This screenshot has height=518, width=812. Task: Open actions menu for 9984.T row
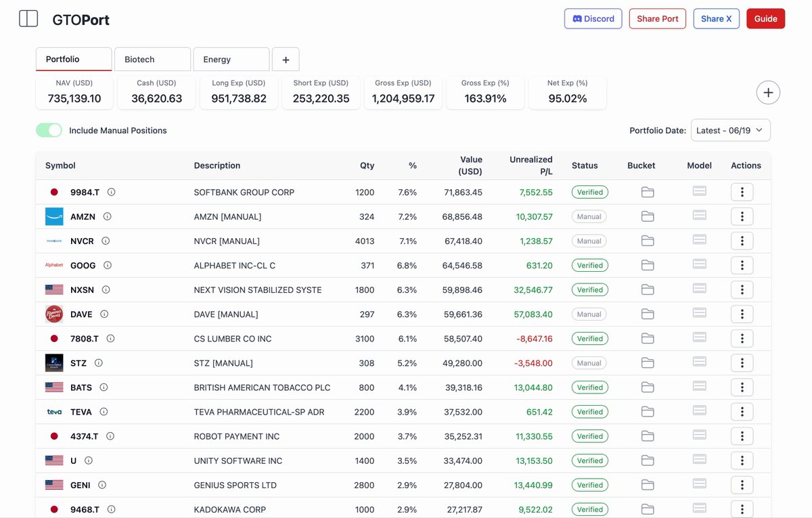point(742,192)
